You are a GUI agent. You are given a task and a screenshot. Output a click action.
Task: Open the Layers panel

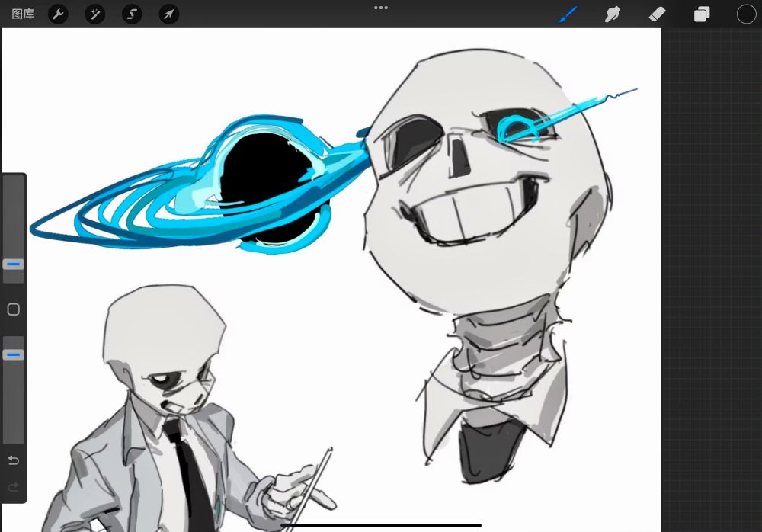click(702, 14)
